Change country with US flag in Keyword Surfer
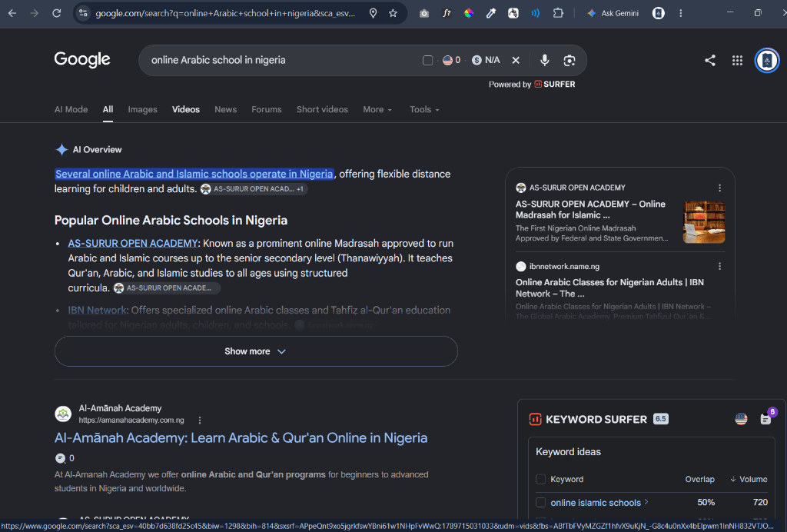787x532 pixels. pos(741,419)
